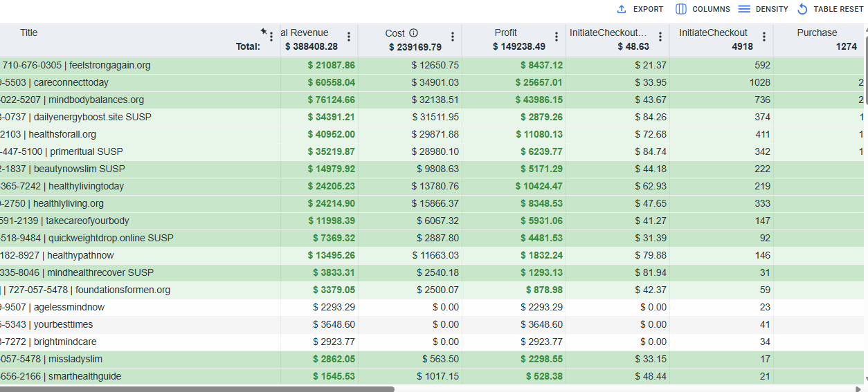The image size is (868, 392).
Task: Click profit value $ 43986.15
Action: 539,100
